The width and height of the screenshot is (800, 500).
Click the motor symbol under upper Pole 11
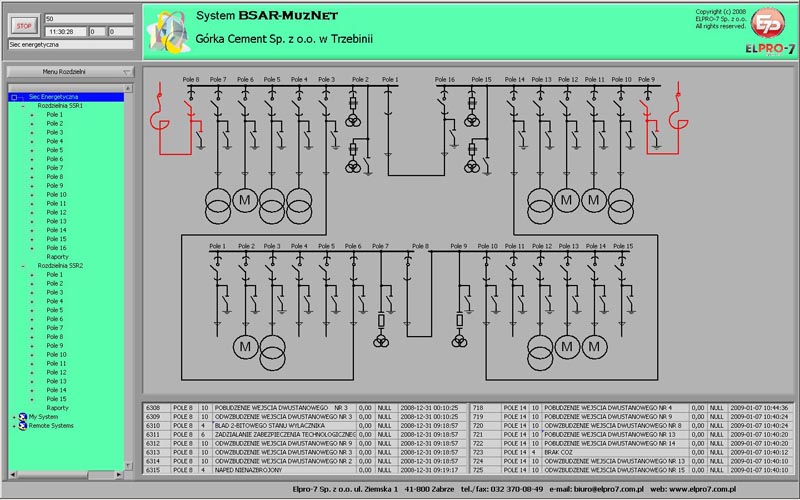click(593, 200)
